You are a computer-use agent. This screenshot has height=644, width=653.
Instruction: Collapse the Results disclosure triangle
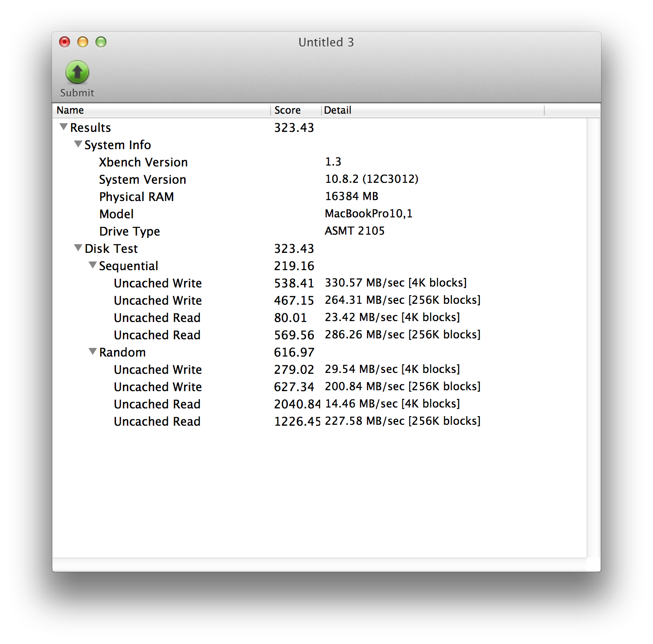tap(64, 127)
